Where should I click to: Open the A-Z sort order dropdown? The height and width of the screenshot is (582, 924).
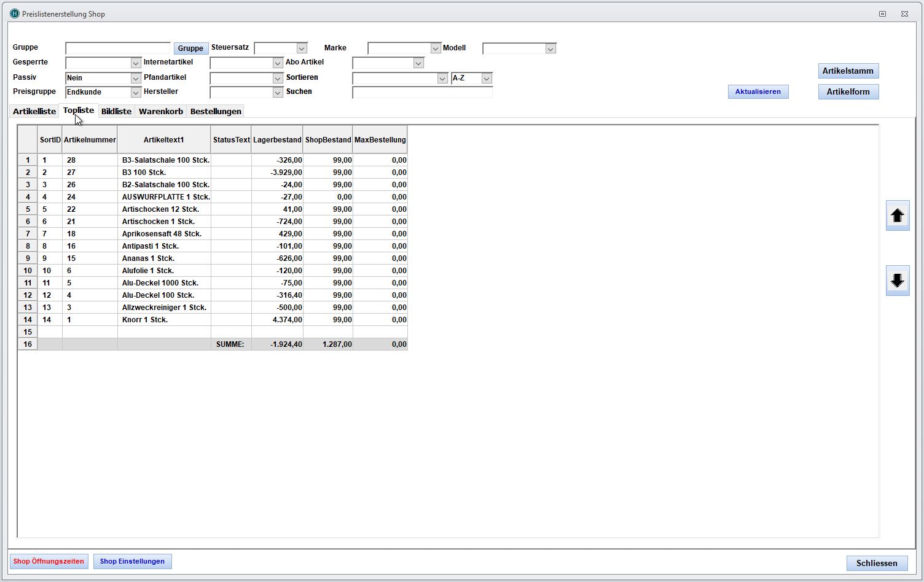(486, 79)
